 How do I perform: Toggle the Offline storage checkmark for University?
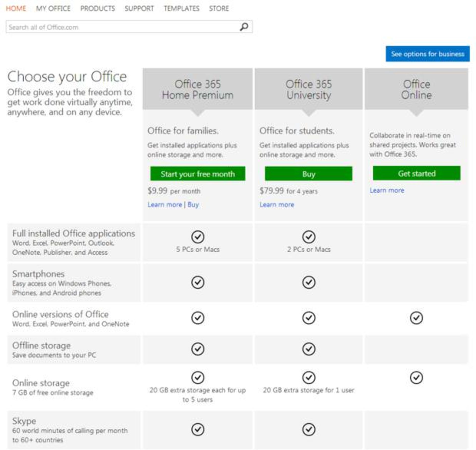pos(309,349)
